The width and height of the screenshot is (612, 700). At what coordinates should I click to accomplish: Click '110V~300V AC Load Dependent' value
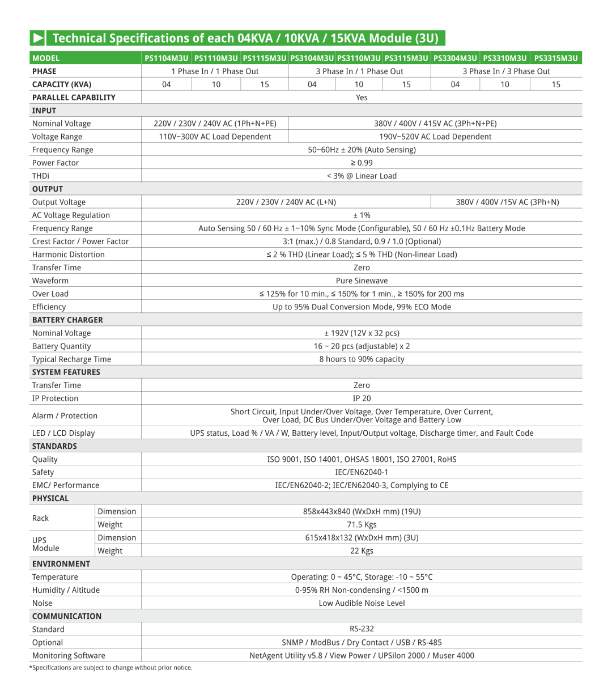click(215, 137)
